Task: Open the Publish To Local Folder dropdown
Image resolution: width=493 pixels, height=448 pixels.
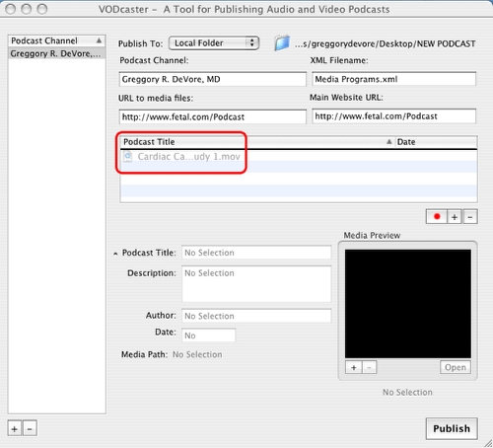Action: (214, 43)
